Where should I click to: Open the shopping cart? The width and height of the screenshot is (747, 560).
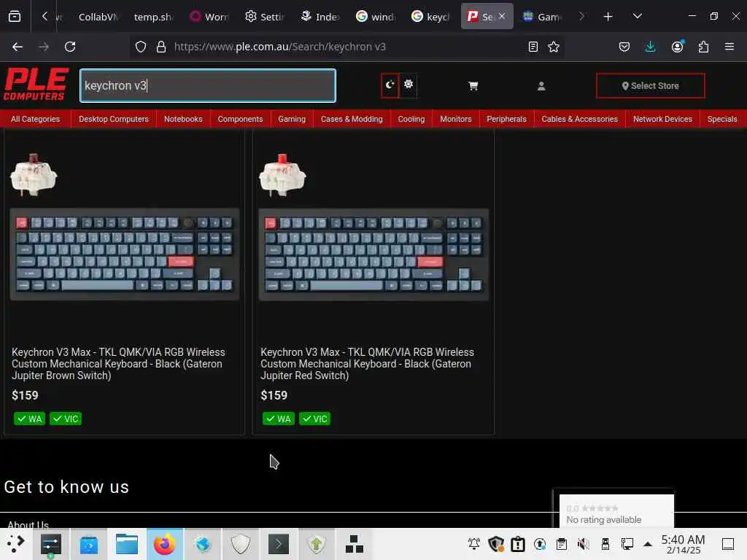point(473,86)
